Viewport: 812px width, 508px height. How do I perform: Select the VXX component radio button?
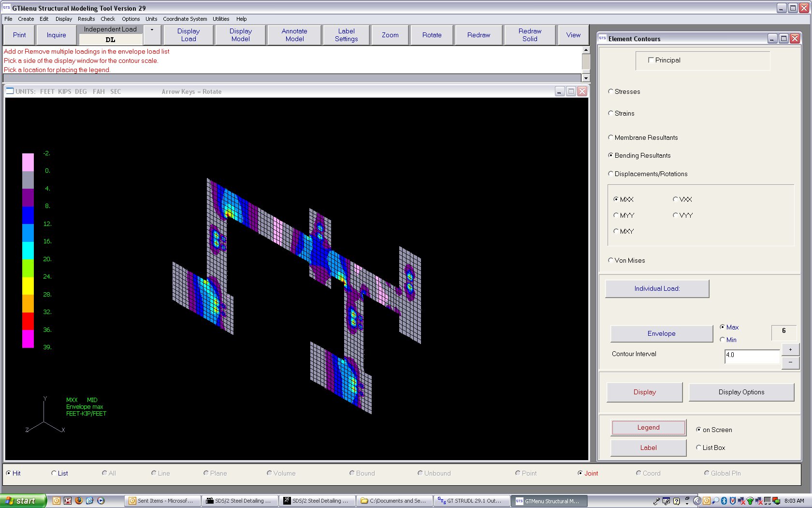[676, 199]
